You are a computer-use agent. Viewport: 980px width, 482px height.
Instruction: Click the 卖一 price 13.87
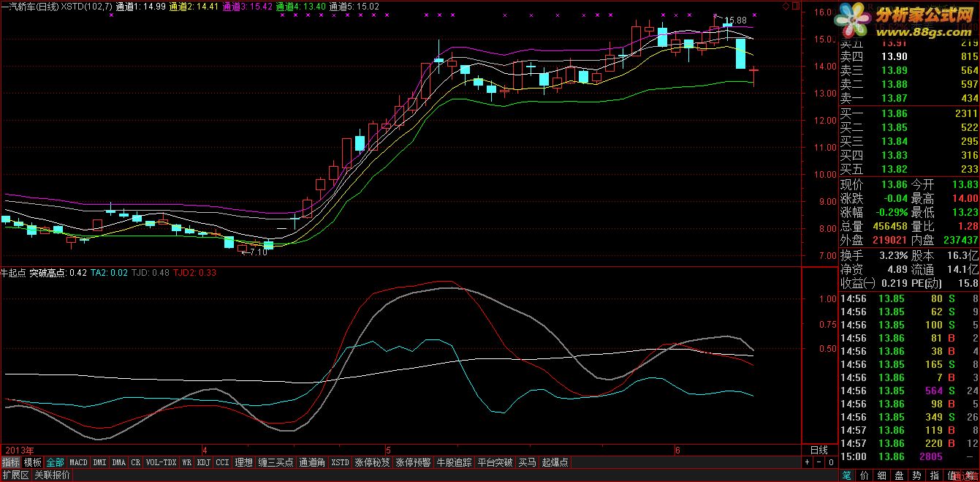tap(894, 98)
